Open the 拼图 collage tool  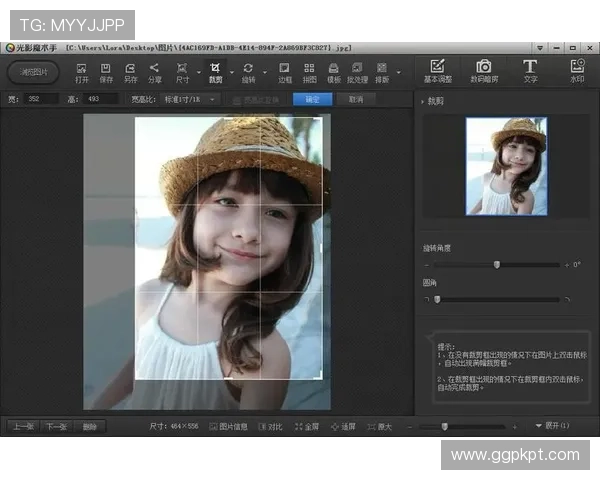tap(309, 73)
